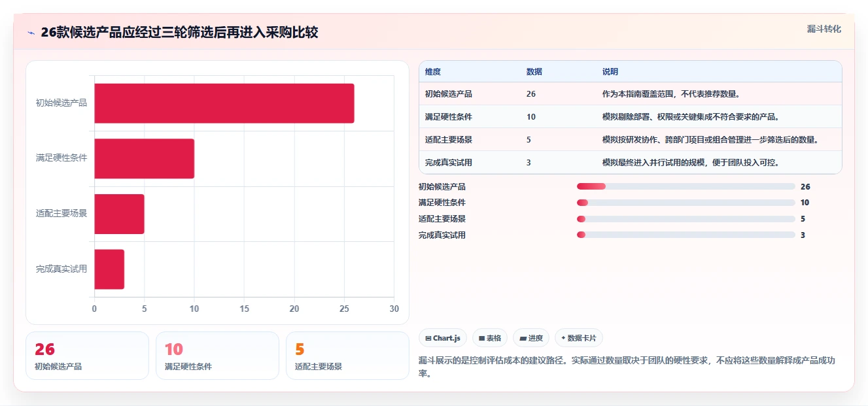Open the 26 初始候选产品 stat card
This screenshot has height=406, width=868.
tap(87, 356)
